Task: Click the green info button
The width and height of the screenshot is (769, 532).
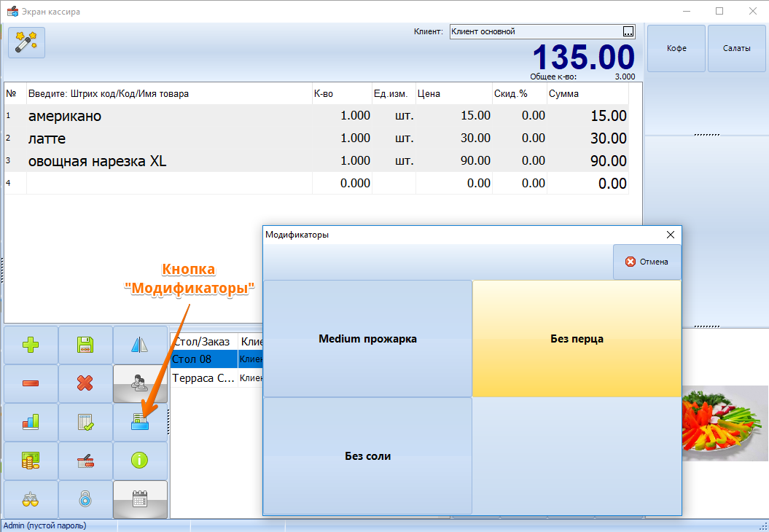Action: point(140,461)
